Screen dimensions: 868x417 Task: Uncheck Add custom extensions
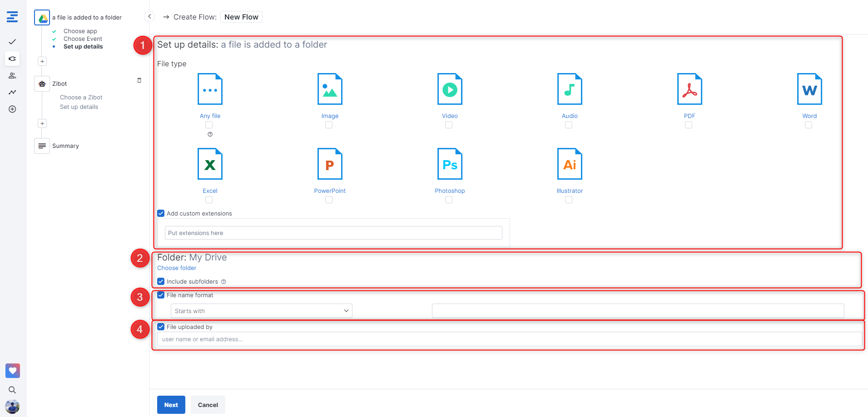161,213
